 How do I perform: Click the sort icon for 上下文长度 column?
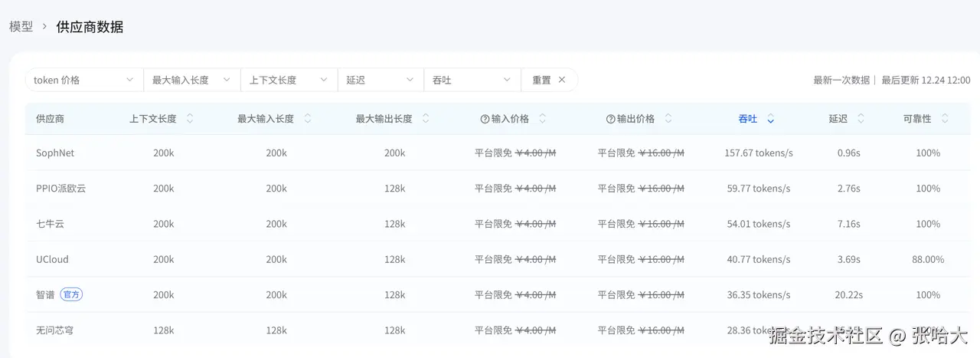click(190, 119)
